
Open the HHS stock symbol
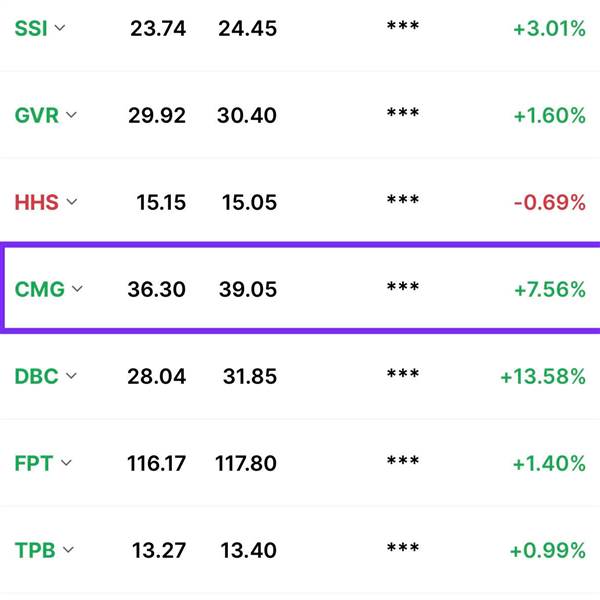pos(36,202)
